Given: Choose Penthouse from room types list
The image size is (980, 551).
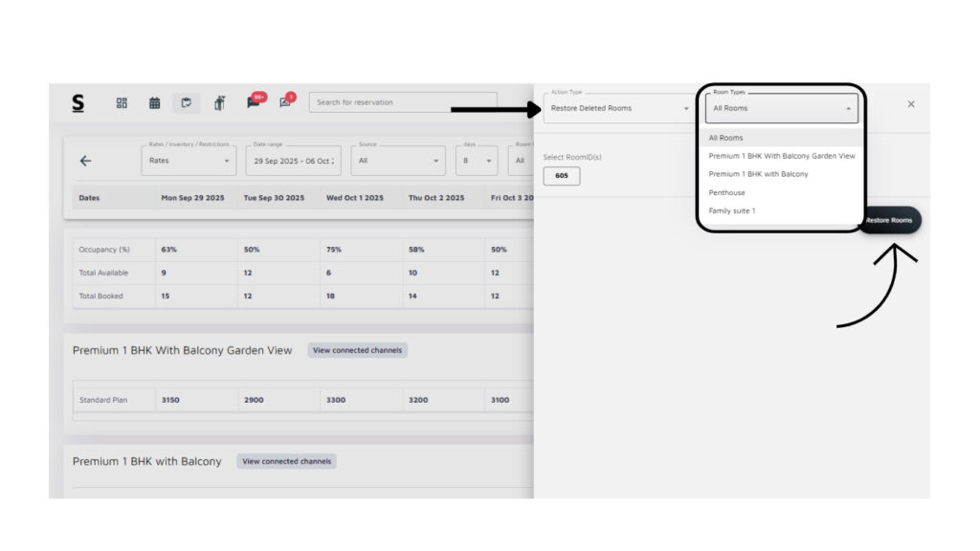Looking at the screenshot, I should (727, 192).
